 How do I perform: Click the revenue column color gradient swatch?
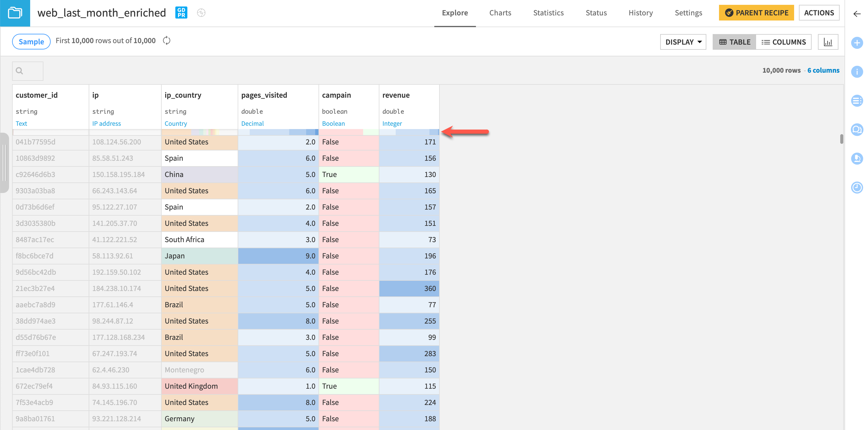[x=409, y=132]
